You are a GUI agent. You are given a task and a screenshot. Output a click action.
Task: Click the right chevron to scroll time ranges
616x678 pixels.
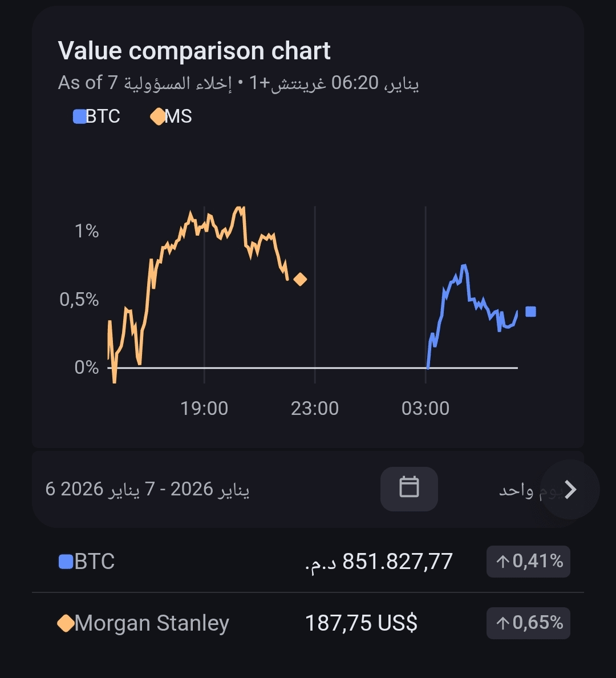[x=570, y=490]
